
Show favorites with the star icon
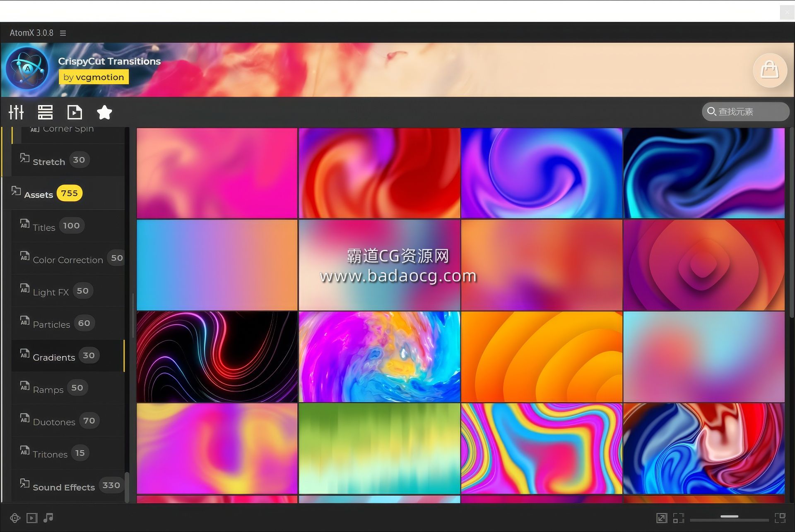point(104,112)
